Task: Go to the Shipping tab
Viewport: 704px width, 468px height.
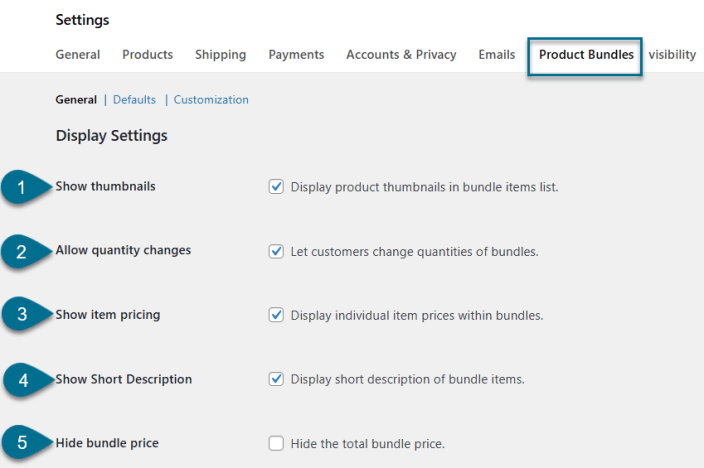Action: [x=220, y=55]
